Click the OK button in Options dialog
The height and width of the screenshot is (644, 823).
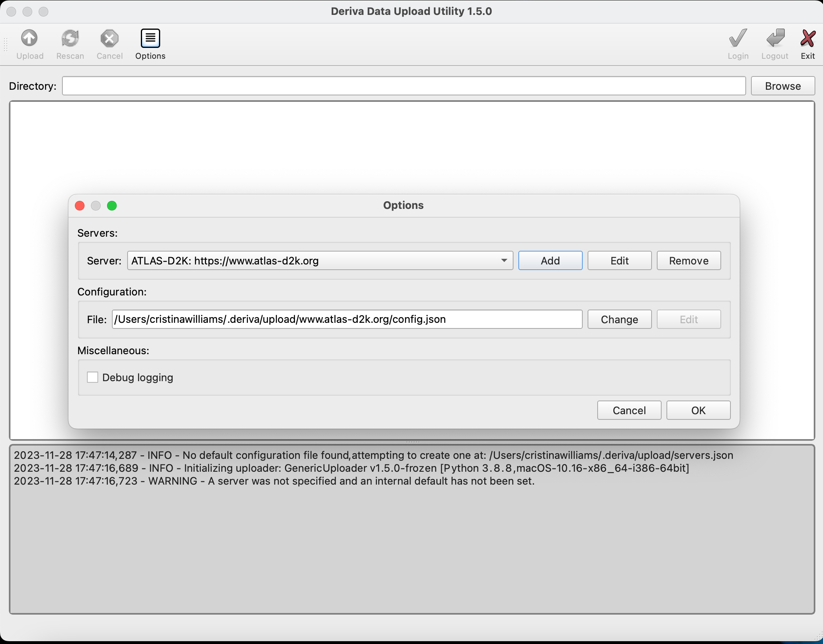click(x=698, y=410)
